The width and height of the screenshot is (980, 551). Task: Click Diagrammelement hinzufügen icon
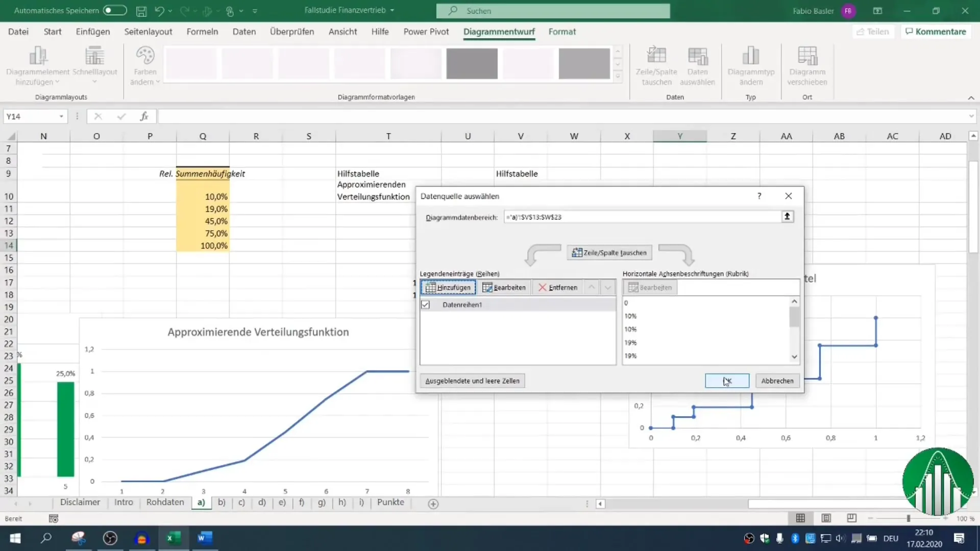(x=38, y=55)
